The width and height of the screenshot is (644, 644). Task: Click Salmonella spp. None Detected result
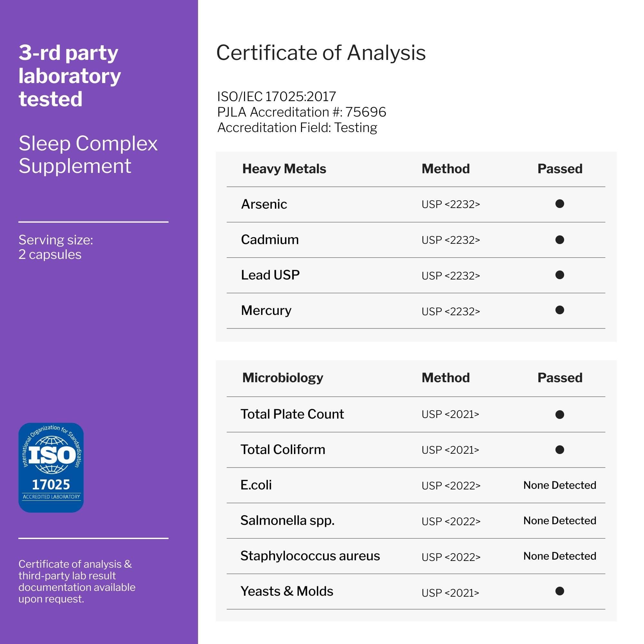pos(560,520)
